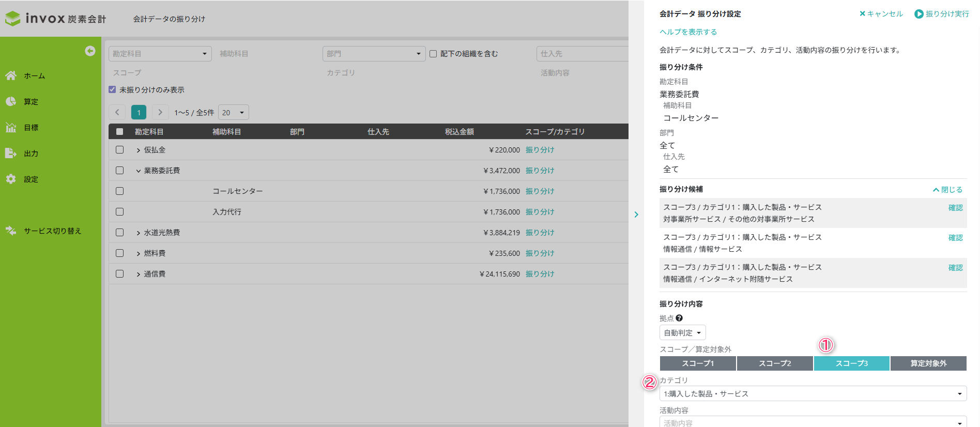Open the 勘定科目 filter dropdown

click(x=160, y=54)
